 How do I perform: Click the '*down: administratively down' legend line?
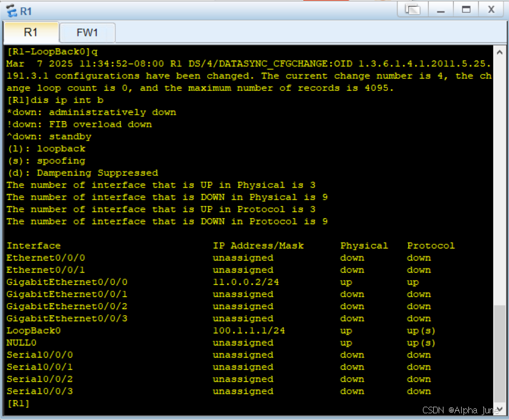point(91,112)
